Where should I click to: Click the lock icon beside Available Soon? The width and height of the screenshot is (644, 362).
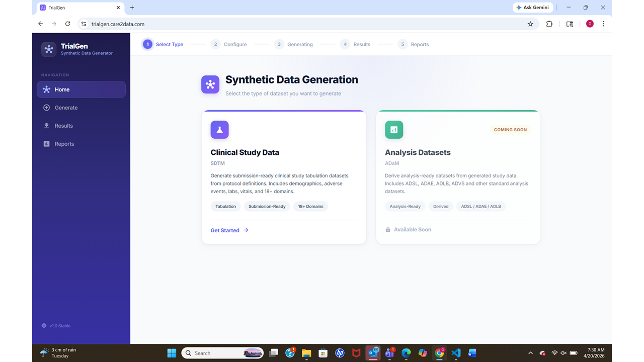coord(388,229)
